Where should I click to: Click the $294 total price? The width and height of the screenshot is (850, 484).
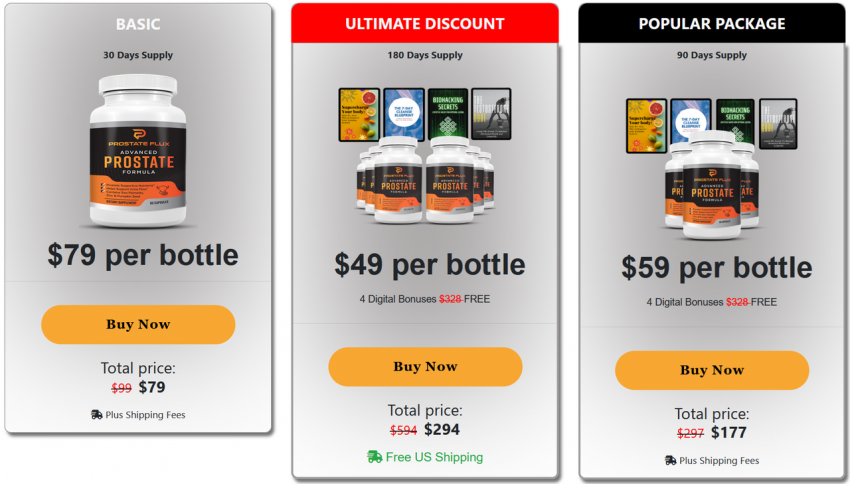click(444, 430)
